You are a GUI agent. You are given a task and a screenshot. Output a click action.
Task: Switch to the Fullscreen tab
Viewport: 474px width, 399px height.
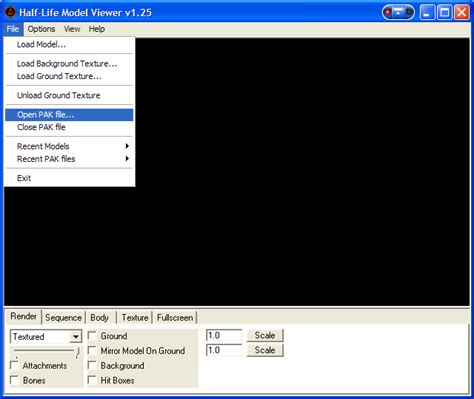[175, 318]
